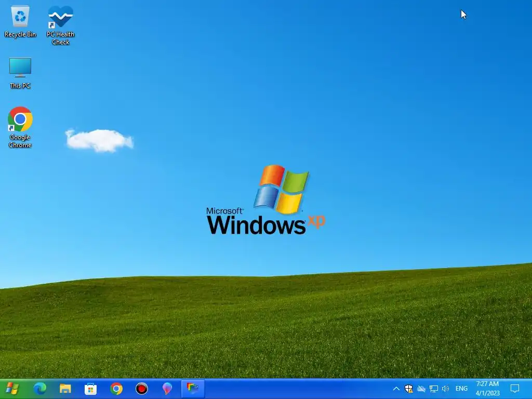Show hidden system tray icons
This screenshot has width=532, height=399.
[396, 389]
